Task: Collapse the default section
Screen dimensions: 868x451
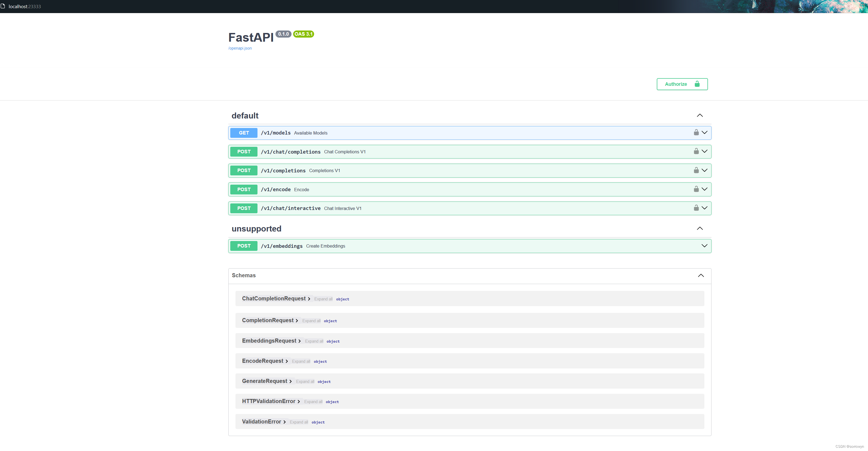Action: (x=700, y=116)
